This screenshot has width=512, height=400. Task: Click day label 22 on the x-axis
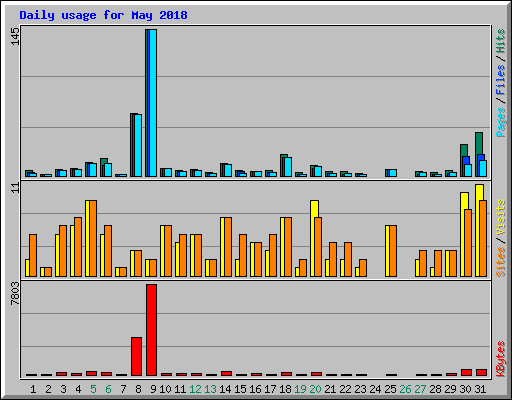pyautogui.click(x=345, y=389)
